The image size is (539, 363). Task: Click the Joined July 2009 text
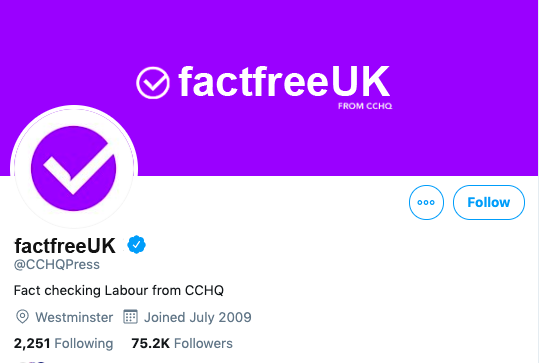[198, 317]
